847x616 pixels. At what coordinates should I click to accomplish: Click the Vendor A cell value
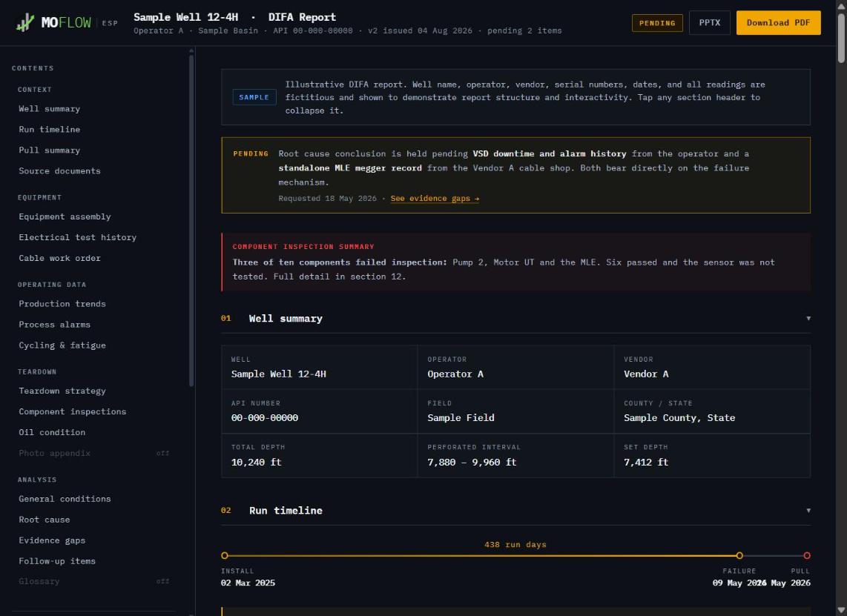pyautogui.click(x=646, y=374)
